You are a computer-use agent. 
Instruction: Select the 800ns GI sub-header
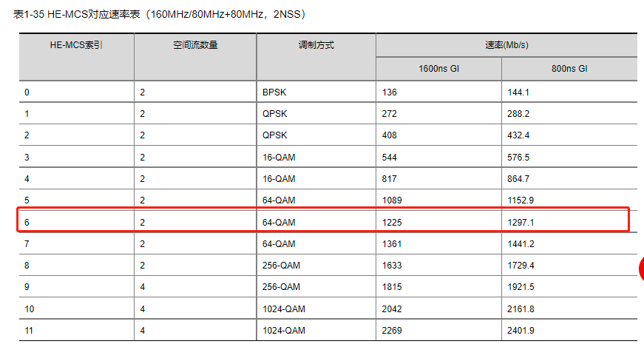[x=569, y=69]
